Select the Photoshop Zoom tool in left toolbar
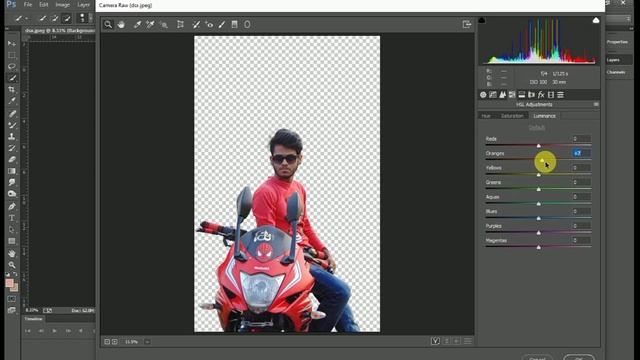This screenshot has width=640, height=360. [12, 265]
